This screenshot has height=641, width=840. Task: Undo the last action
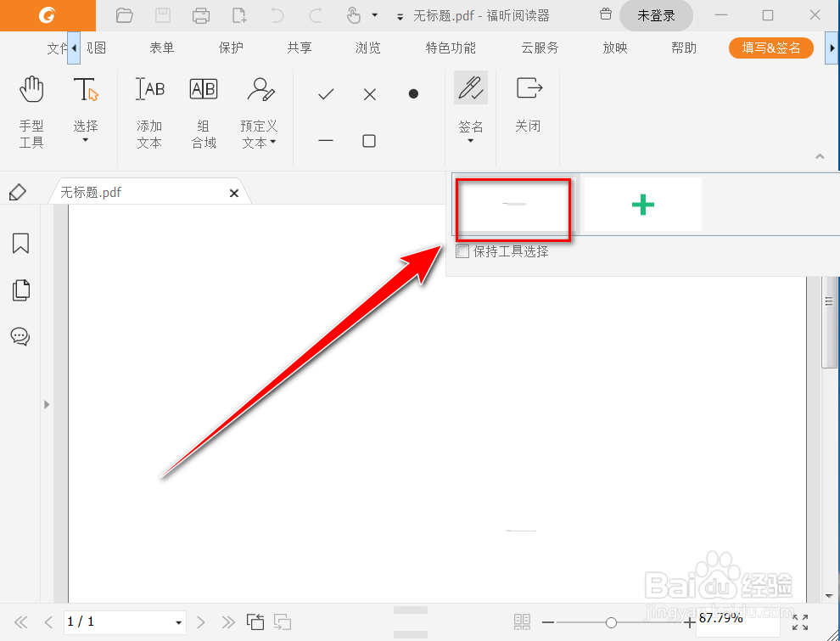click(277, 15)
